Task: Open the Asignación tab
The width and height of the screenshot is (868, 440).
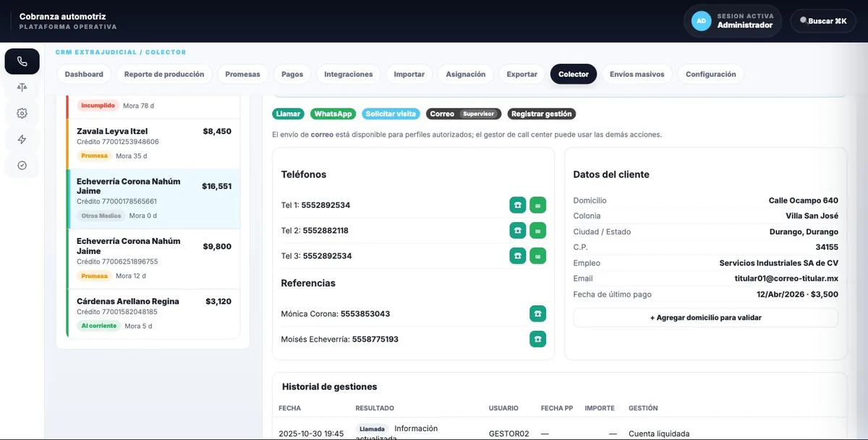Action: (466, 74)
